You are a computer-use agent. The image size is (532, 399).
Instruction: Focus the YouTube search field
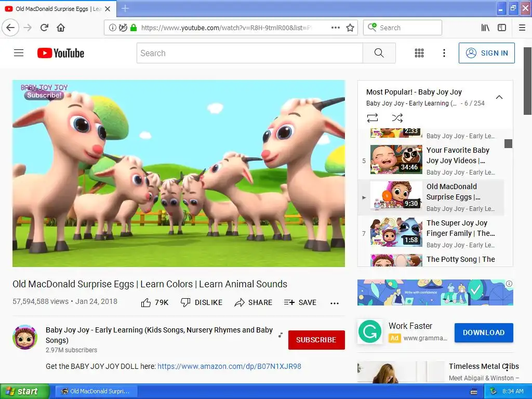250,53
